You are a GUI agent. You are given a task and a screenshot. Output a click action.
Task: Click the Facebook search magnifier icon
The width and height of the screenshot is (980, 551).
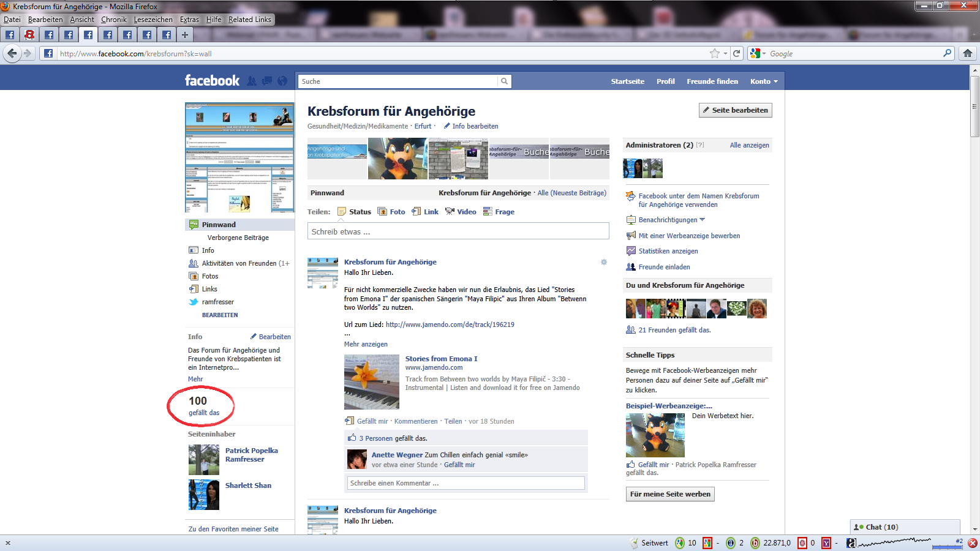tap(504, 81)
